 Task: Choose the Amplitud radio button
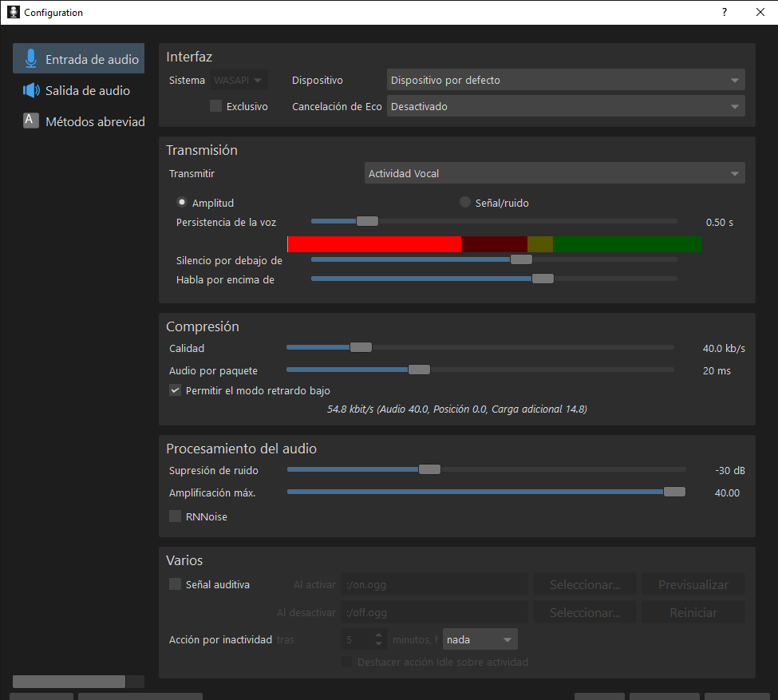182,203
